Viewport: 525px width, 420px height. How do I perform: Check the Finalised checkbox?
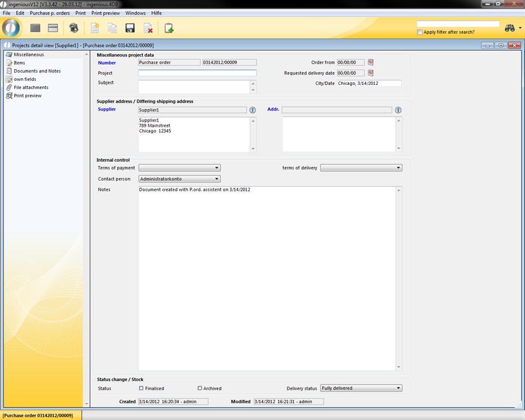tap(141, 388)
